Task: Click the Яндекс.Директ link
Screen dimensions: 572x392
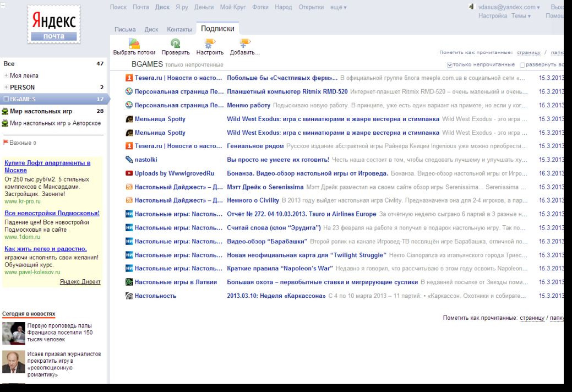Action: [80, 281]
